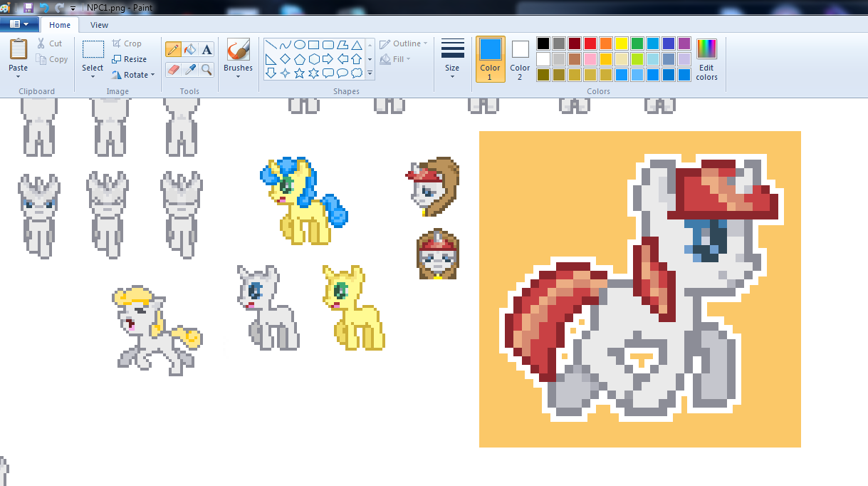Click the large red-maned pony on orange background
Viewport: 868px width, 486px height.
pyautogui.click(x=639, y=289)
